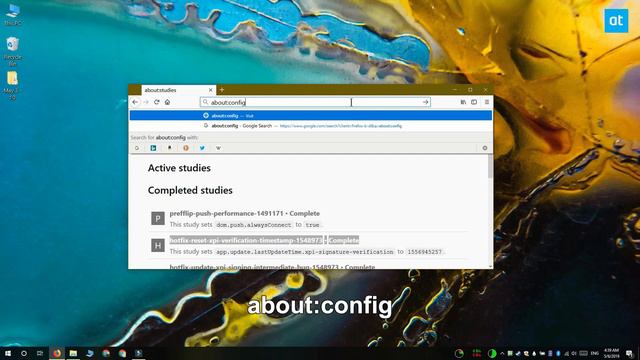Open File Explorer from the taskbar
Viewport: 640px width, 360px height.
point(73,353)
